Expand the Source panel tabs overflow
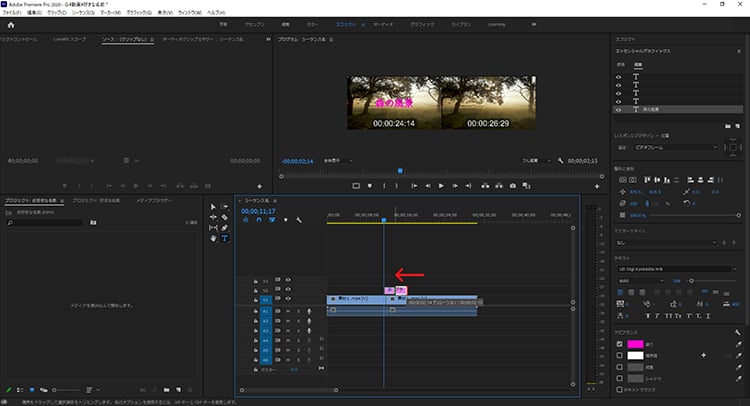This screenshot has width=750, height=406. click(268, 39)
